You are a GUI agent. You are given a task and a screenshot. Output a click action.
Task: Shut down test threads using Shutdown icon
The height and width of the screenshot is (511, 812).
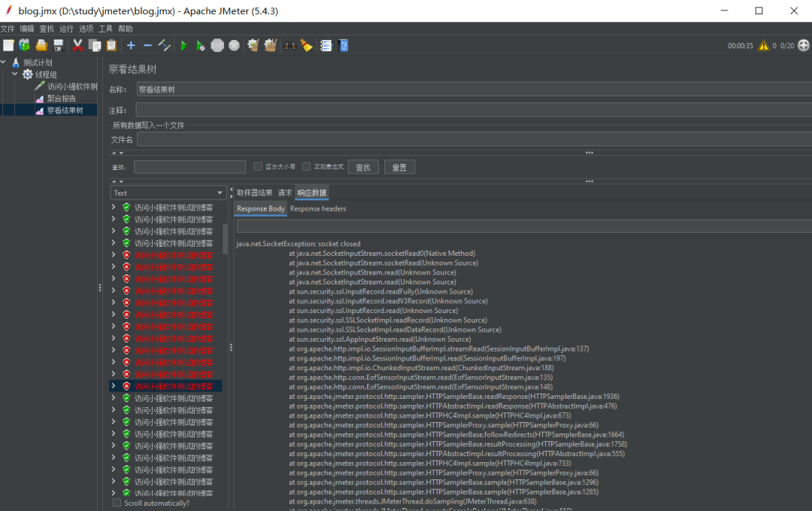(x=234, y=46)
